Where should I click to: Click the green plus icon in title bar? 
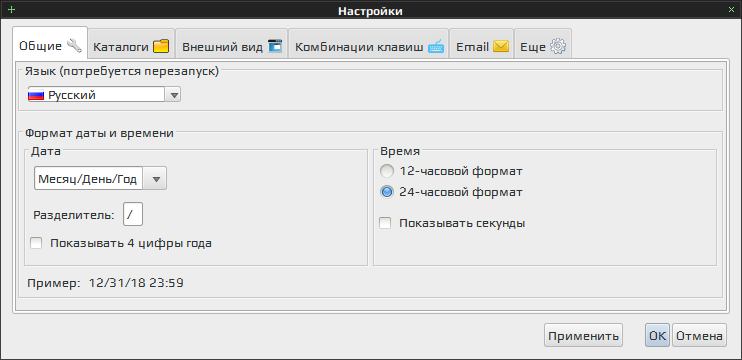click(12, 9)
